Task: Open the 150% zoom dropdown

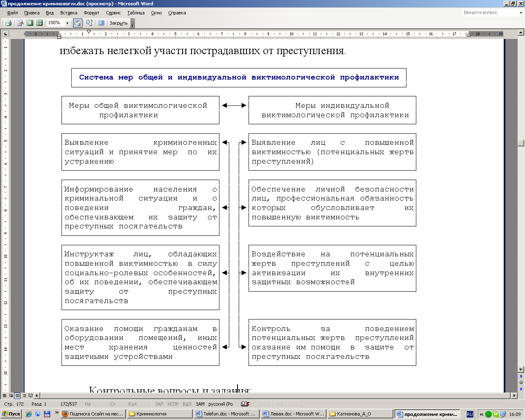Action: (x=67, y=23)
